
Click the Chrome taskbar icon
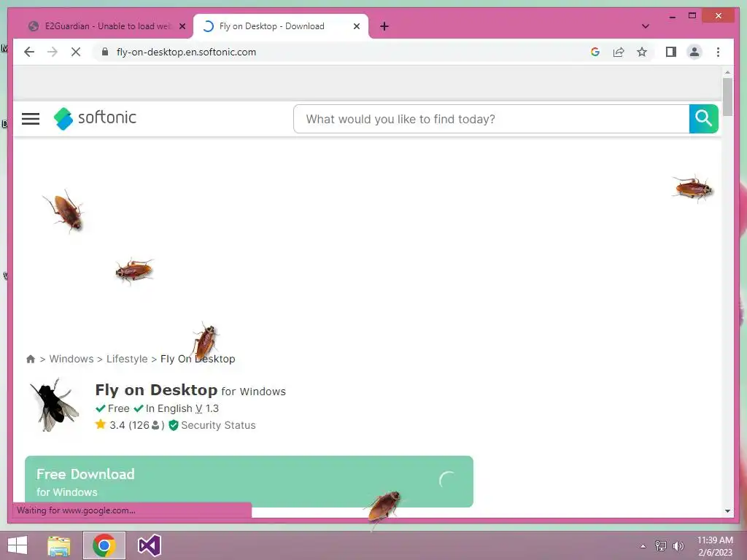[x=104, y=545]
